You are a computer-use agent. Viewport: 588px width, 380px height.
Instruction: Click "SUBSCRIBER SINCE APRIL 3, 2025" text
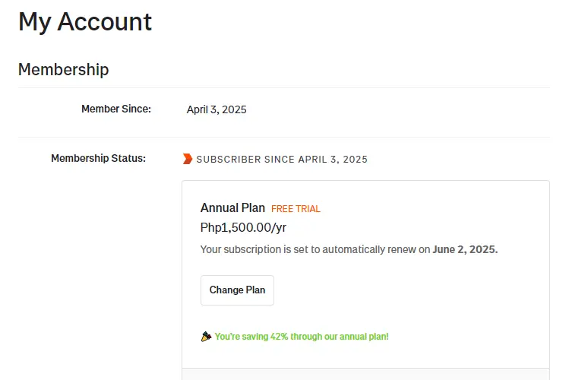click(x=282, y=160)
